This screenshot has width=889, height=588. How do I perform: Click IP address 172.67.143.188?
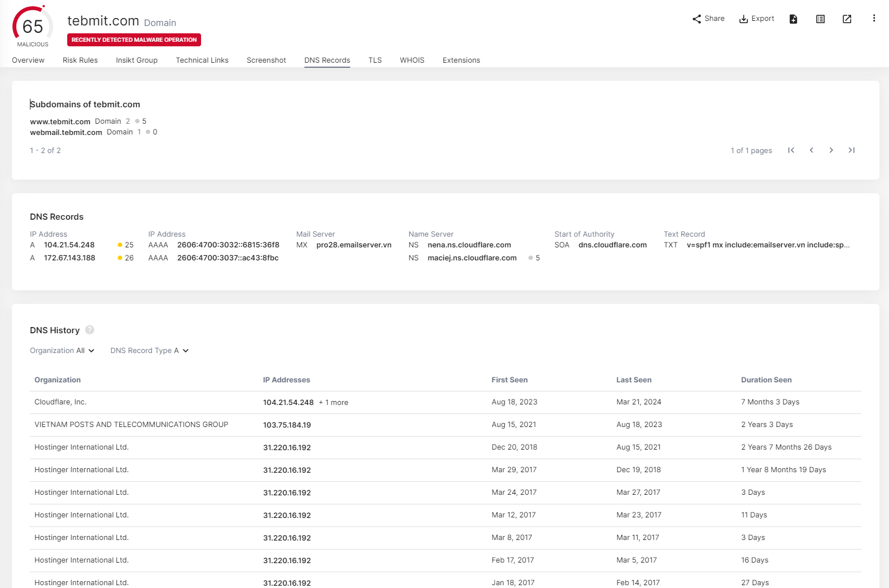click(69, 258)
